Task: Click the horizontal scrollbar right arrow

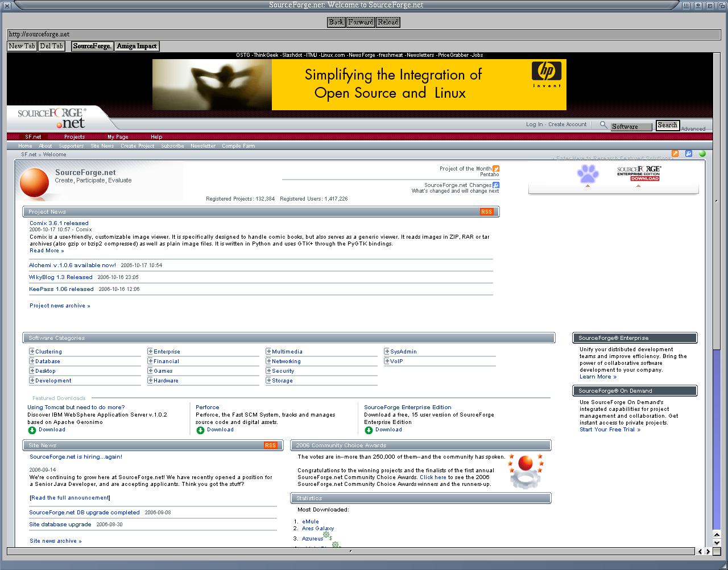Action: (708, 551)
